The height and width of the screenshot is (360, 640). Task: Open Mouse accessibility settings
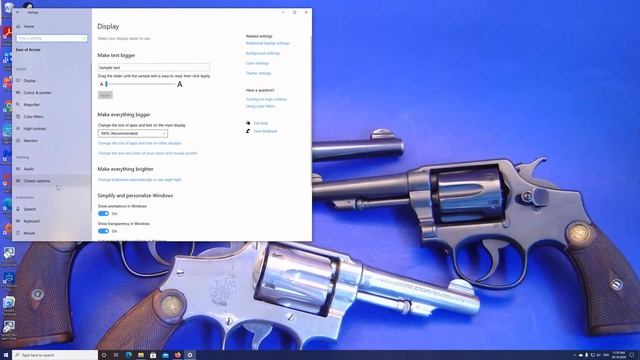(29, 233)
